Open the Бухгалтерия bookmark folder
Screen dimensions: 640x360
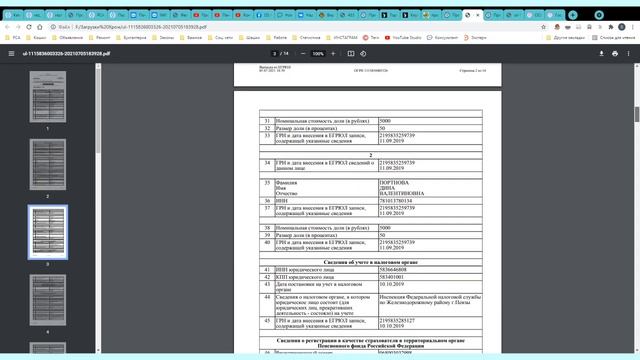point(131,38)
